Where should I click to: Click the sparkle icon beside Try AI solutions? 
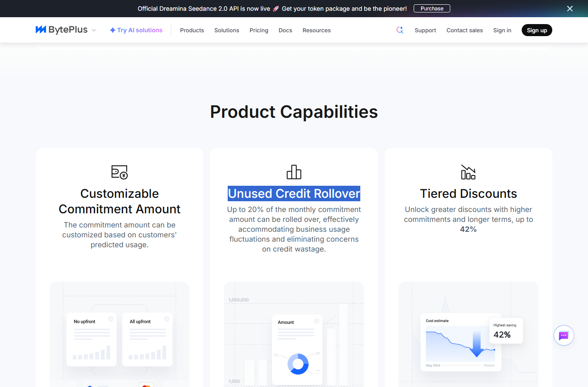pyautogui.click(x=112, y=30)
